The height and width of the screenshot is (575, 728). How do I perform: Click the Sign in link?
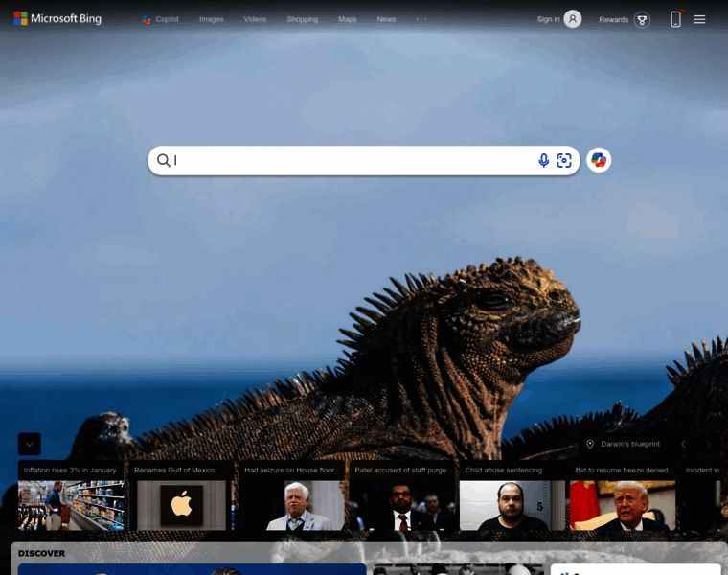(548, 19)
